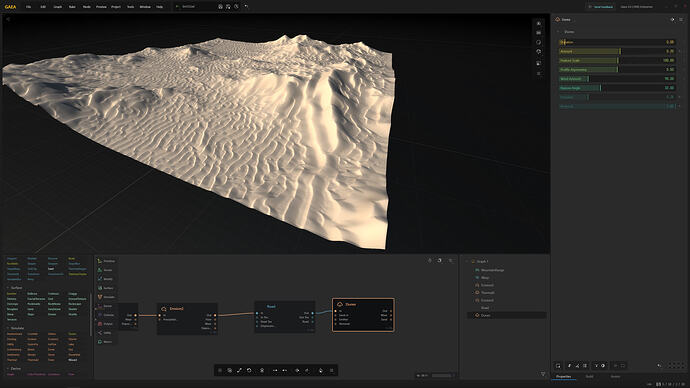690x388 pixels.
Task: Open the Output node category
Action: 105,324
